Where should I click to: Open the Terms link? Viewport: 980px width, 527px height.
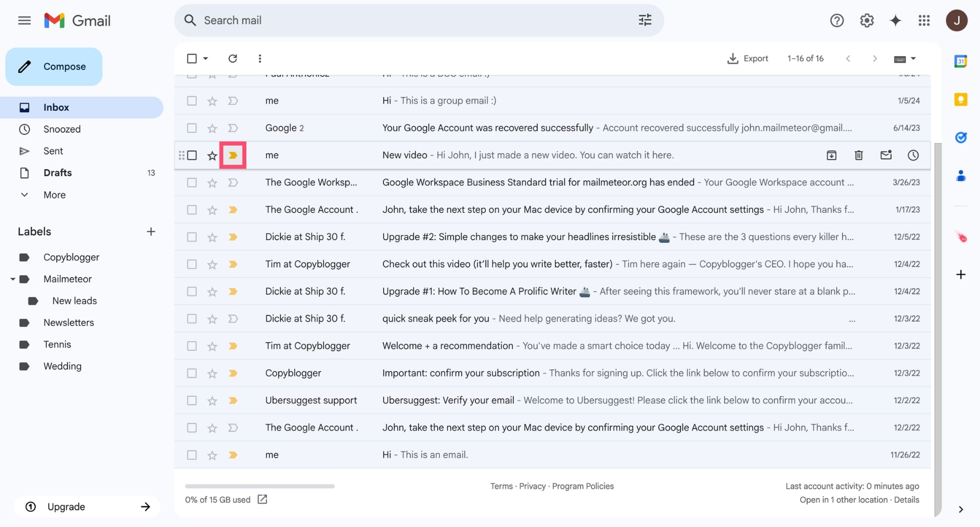[501, 486]
